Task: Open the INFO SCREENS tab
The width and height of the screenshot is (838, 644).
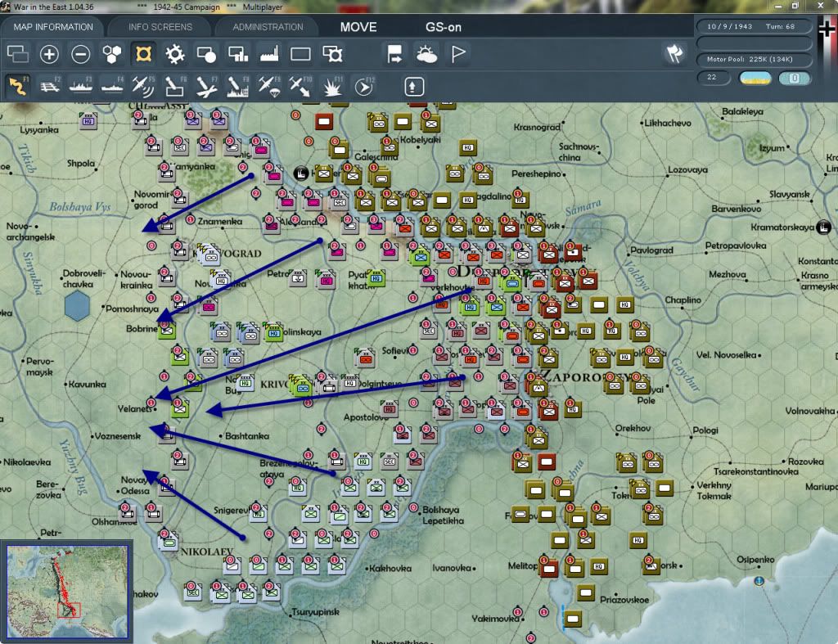Action: click(160, 27)
